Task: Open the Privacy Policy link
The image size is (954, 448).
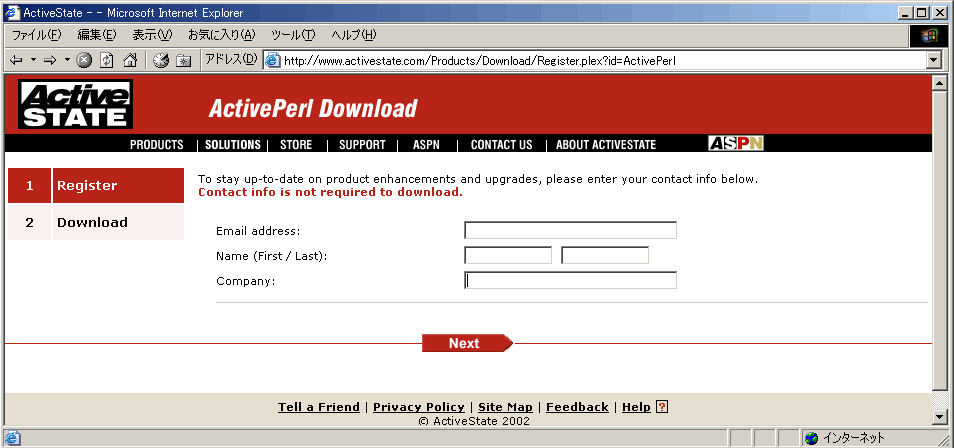Action: click(x=419, y=407)
